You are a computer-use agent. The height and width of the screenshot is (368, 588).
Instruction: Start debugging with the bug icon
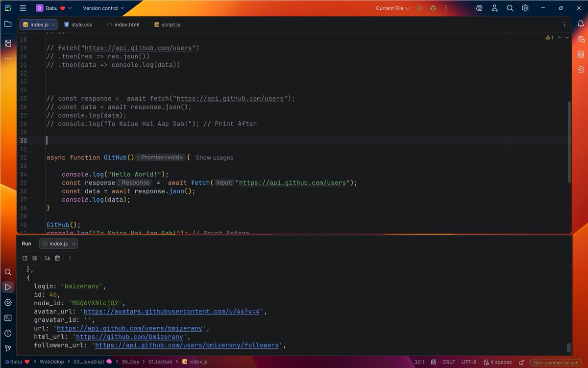click(x=433, y=8)
